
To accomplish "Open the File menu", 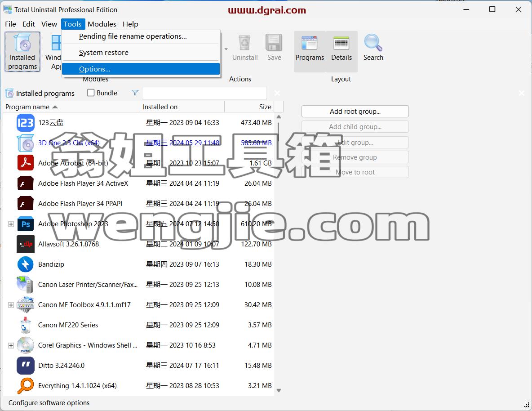I will (10, 24).
